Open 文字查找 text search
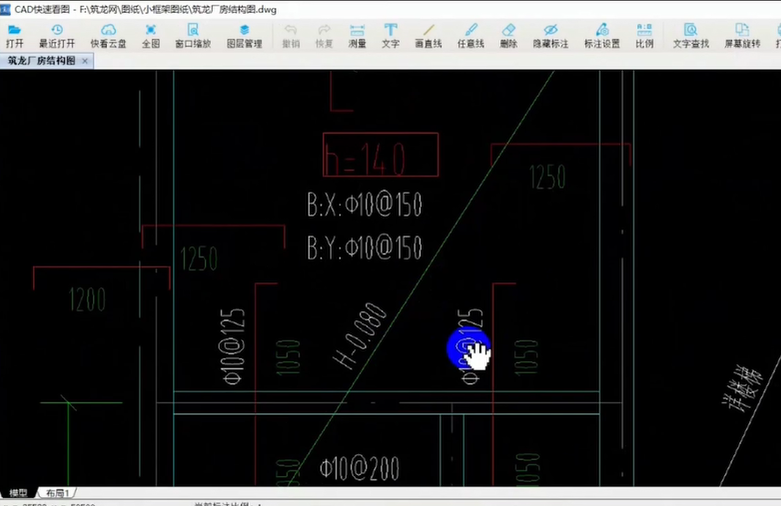The height and width of the screenshot is (506, 781). 690,35
